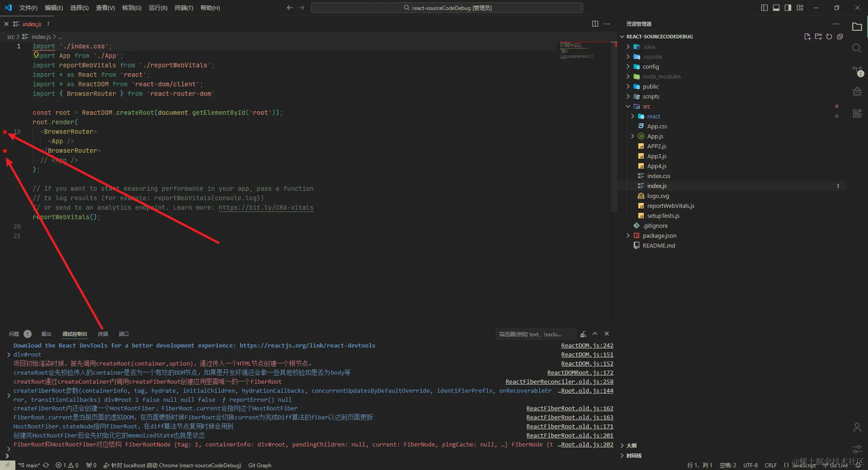Expand the 时间线 timeline section

coord(622,456)
